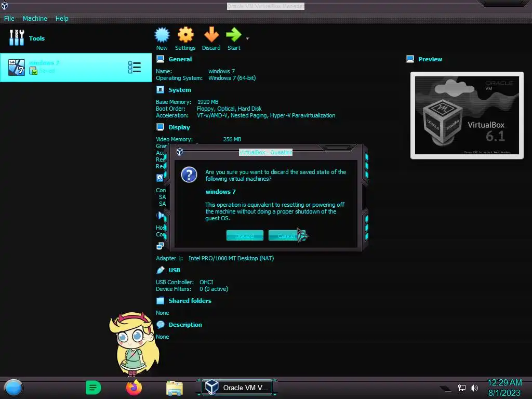532x399 pixels.
Task: Click the 'OHCI' USB controller value
Action: pyautogui.click(x=206, y=282)
